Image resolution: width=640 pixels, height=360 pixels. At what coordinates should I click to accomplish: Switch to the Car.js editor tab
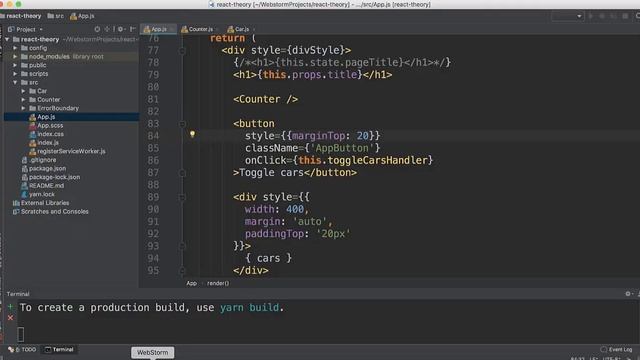241,29
